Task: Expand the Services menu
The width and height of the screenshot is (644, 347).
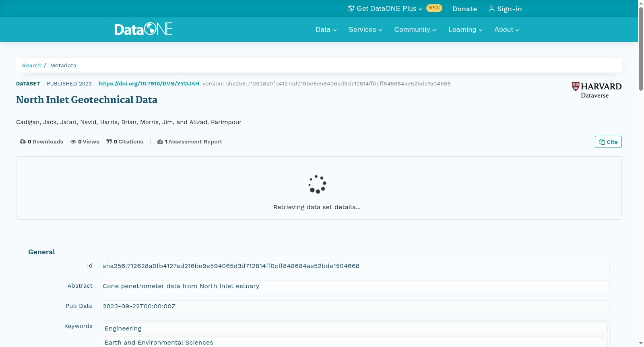Action: point(365,29)
